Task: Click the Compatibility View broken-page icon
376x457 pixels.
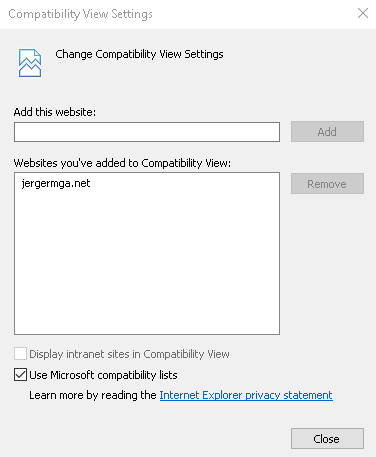Action: [30, 63]
